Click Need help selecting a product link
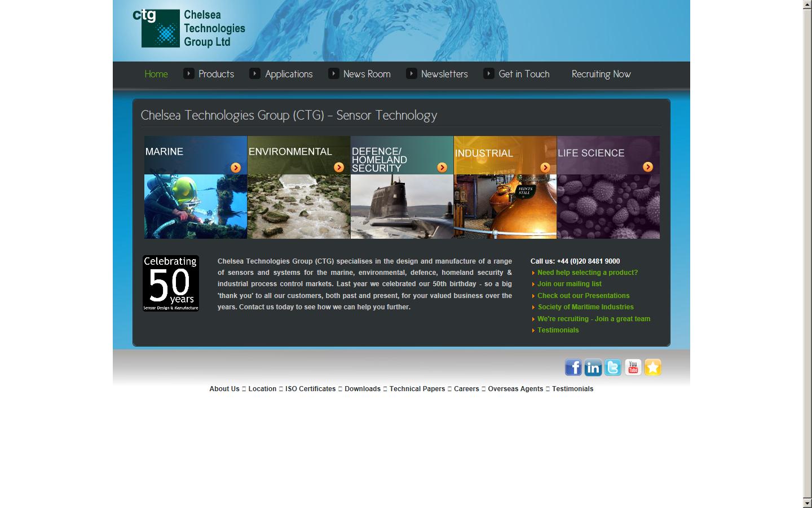Viewport: 812px width, 508px height. coord(588,273)
